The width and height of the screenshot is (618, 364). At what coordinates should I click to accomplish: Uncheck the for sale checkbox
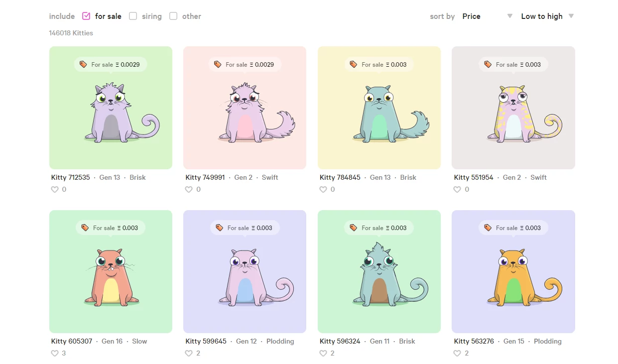click(86, 16)
